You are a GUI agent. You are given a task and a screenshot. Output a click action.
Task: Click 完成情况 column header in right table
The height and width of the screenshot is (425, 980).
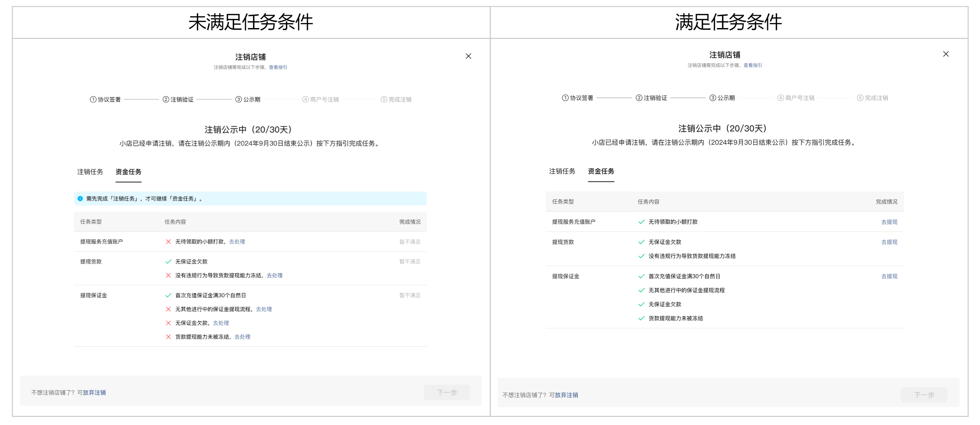coord(886,202)
